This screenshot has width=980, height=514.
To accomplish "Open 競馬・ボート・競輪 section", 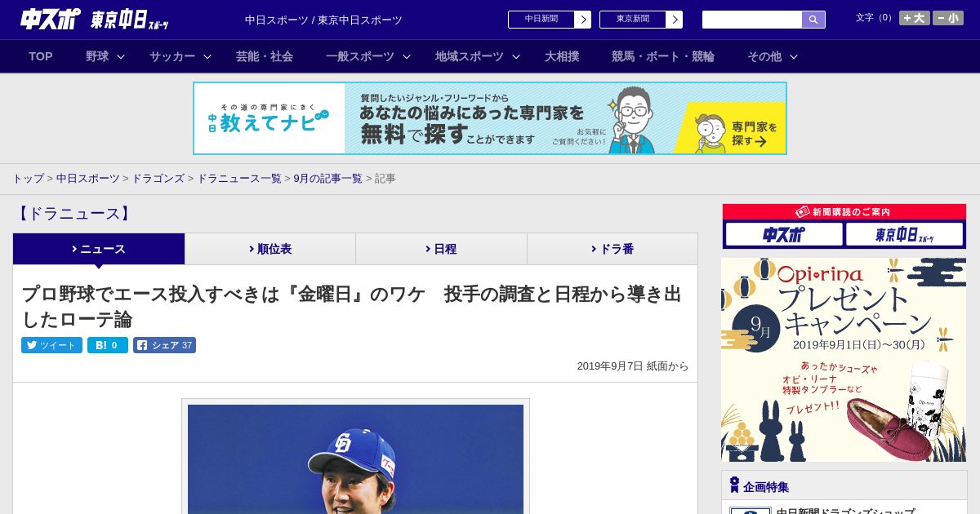I will (663, 56).
